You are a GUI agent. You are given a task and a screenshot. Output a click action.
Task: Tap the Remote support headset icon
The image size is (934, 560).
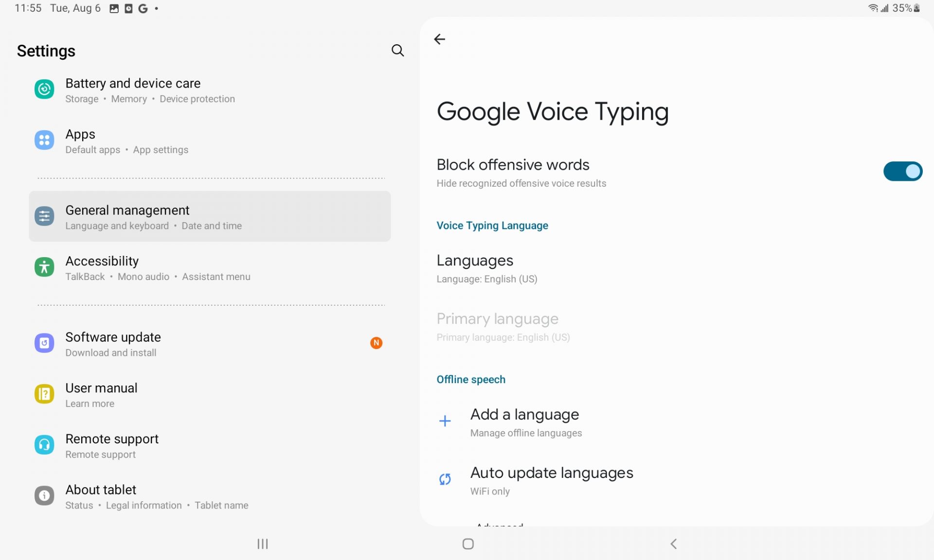(x=44, y=445)
